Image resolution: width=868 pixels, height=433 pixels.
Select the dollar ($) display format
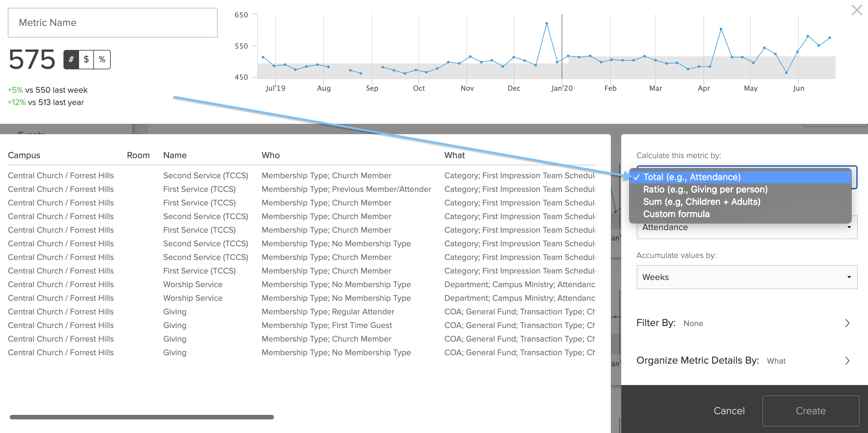[x=86, y=59]
